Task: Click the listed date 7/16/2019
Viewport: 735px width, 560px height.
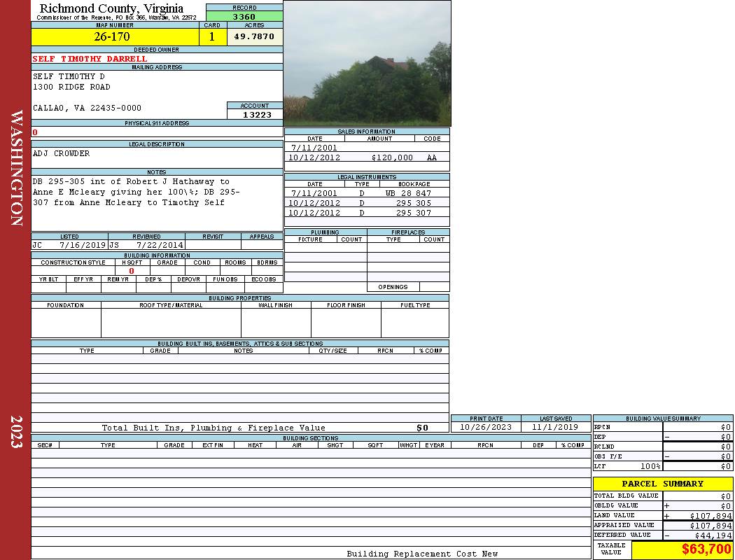Action: click(82, 246)
